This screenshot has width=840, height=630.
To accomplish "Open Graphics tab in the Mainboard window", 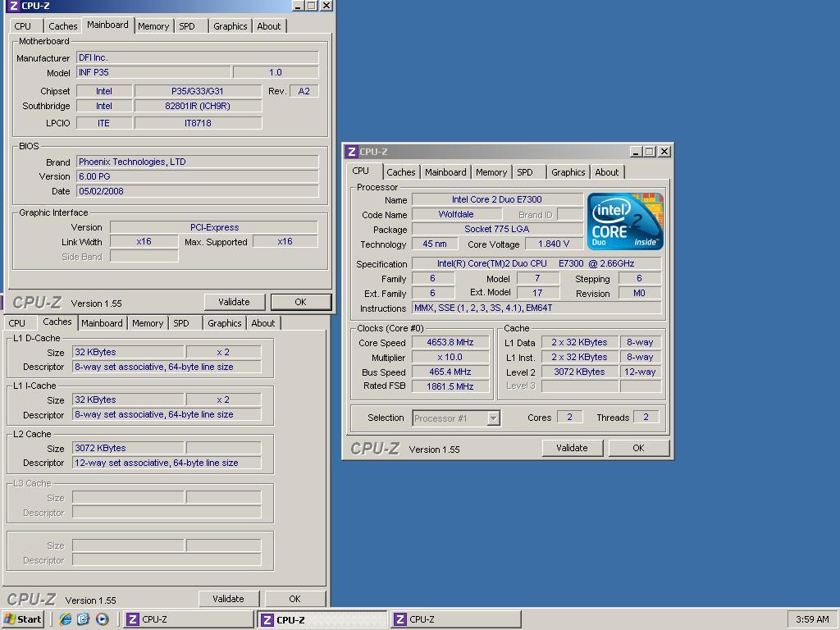I will pyautogui.click(x=231, y=25).
